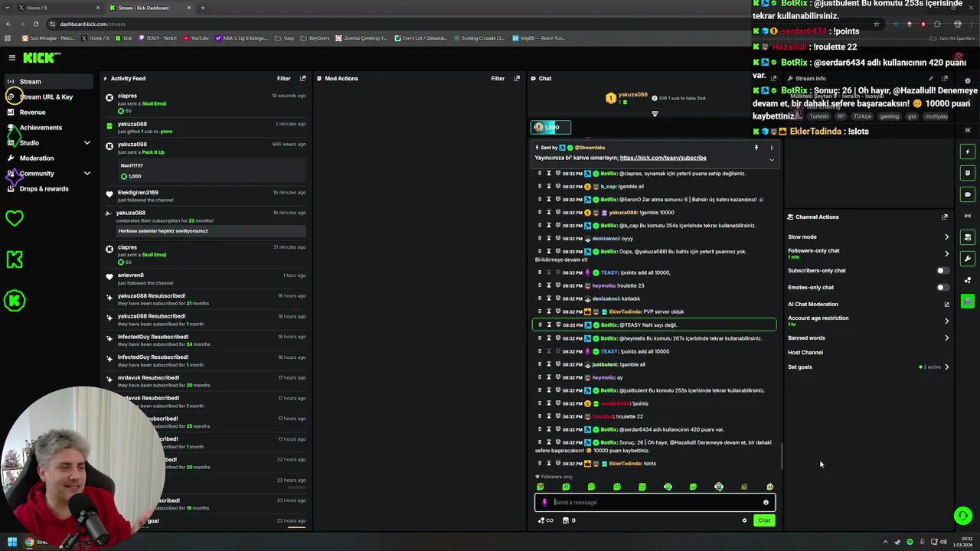Reload the browser page
The width and height of the screenshot is (980, 551).
click(x=35, y=24)
